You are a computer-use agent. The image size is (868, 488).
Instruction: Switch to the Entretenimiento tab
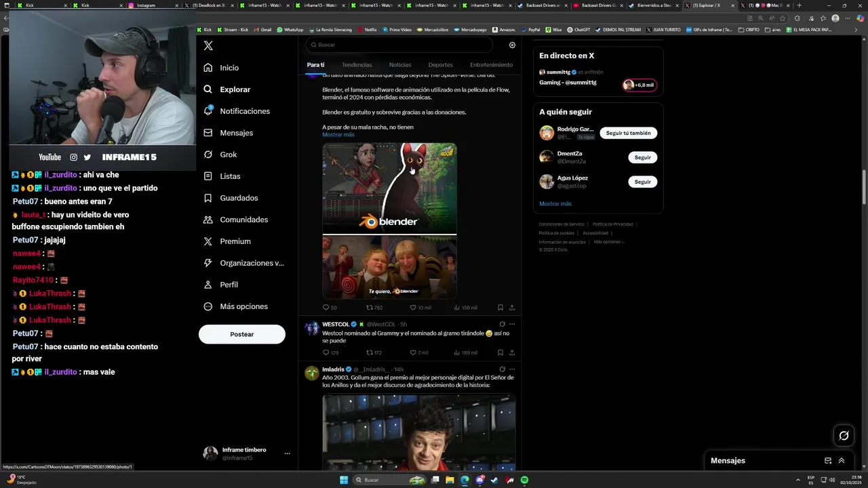491,65
